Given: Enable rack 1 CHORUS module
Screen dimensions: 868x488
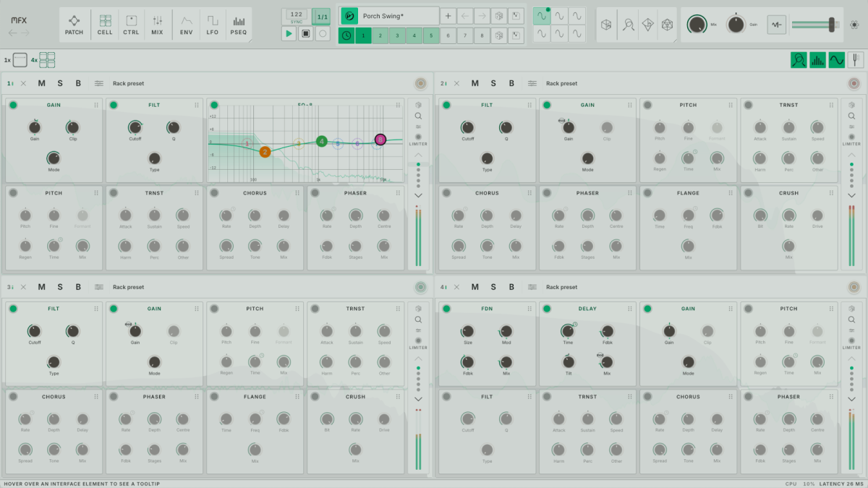Looking at the screenshot, I should [x=214, y=193].
